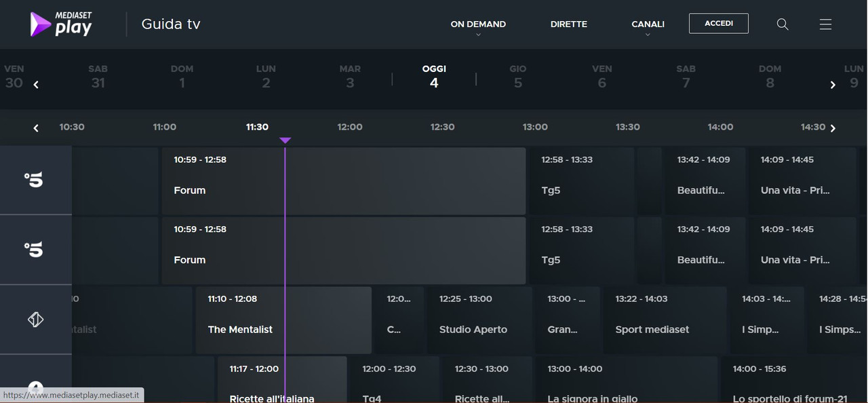Viewport: 868px width, 403px height.
Task: Open La signora in giallo 13:00 - 14:00
Action: pyautogui.click(x=627, y=380)
